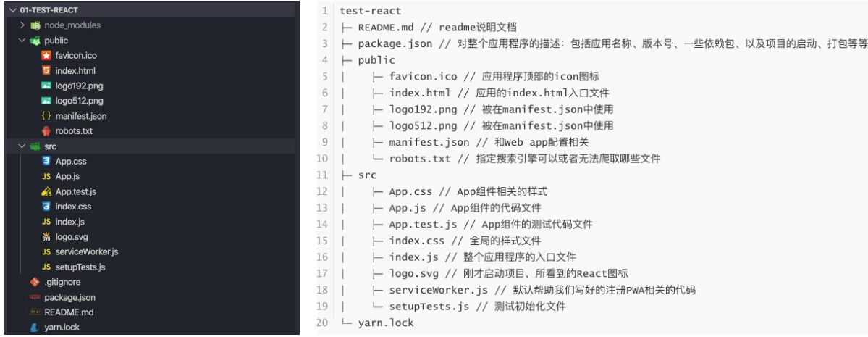Click the JS icon beside serviceWorker.js
This screenshot has width=868, height=337.
pos(46,251)
